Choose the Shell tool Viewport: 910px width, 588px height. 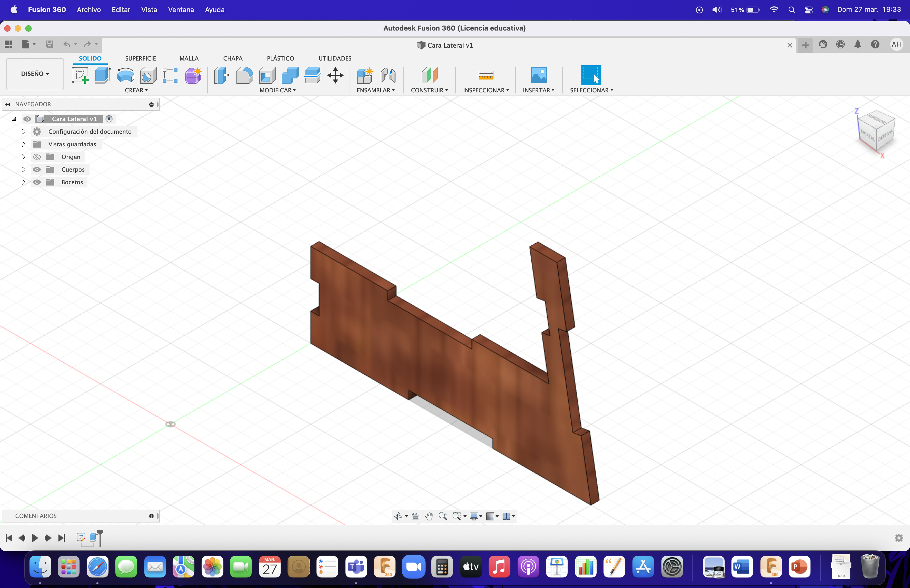267,75
